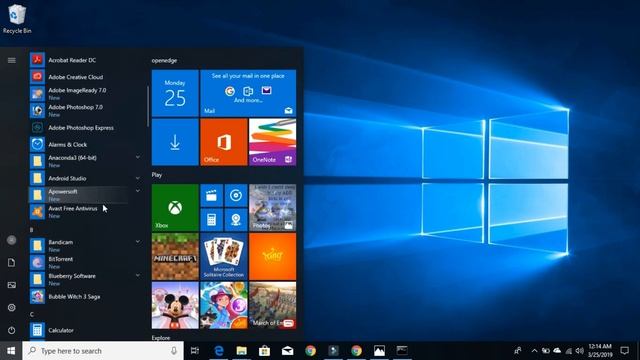Expand the Android Studio folder
Screen dimensions: 640x360
[x=138, y=178]
